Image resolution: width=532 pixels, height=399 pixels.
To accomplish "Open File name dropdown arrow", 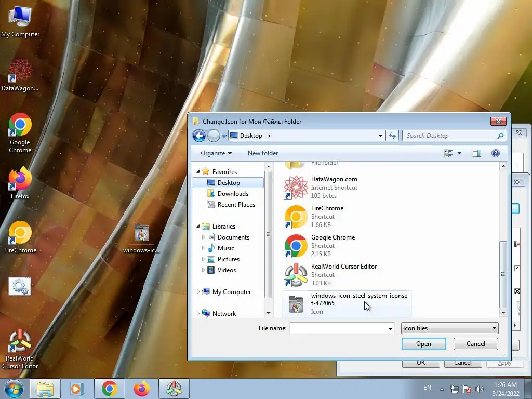I will pyautogui.click(x=390, y=328).
